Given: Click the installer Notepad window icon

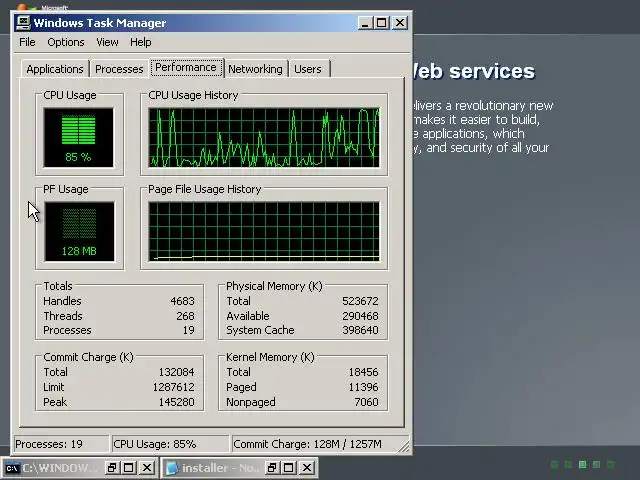Looking at the screenshot, I should [172, 468].
